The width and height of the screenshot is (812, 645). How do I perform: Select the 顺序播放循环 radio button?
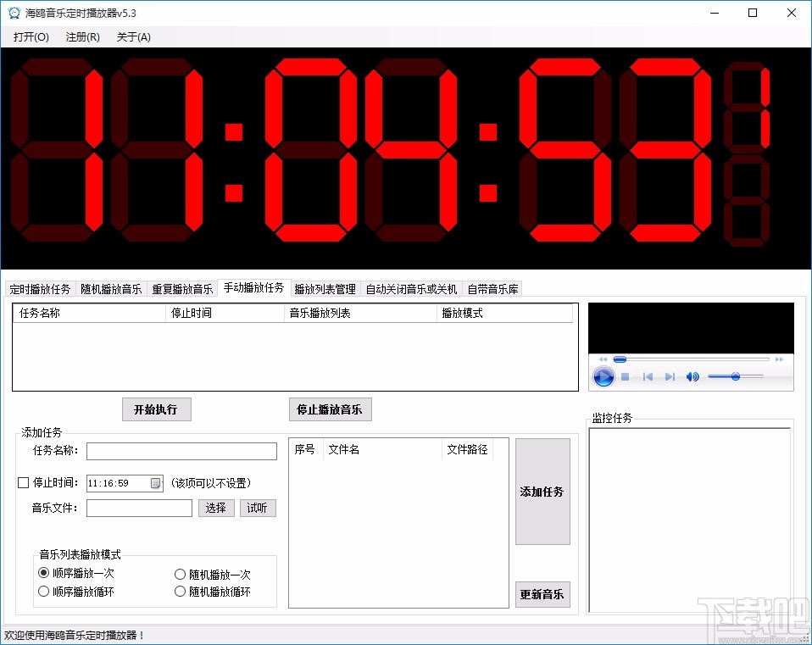[44, 591]
